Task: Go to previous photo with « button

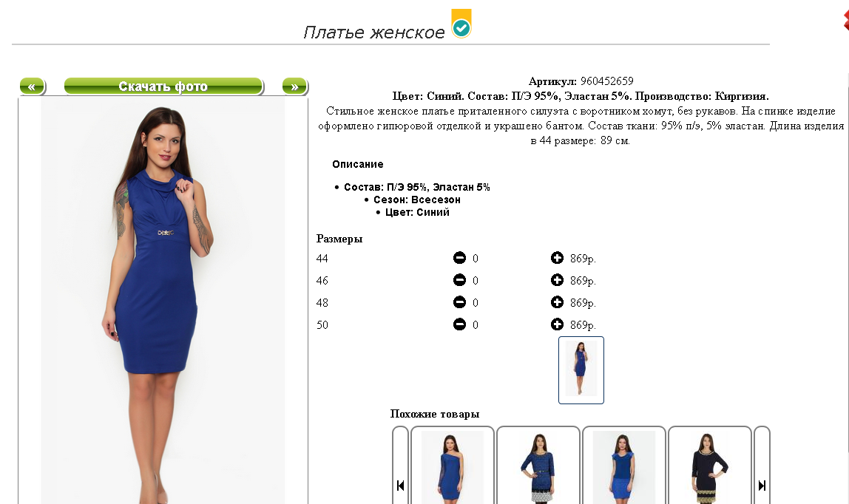Action: coord(33,86)
